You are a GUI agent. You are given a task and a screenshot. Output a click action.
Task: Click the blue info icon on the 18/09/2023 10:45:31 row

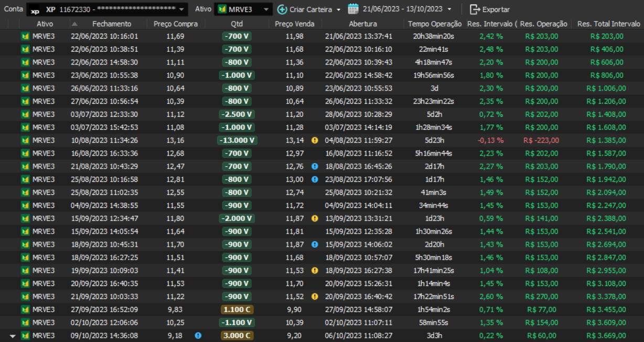tap(315, 245)
